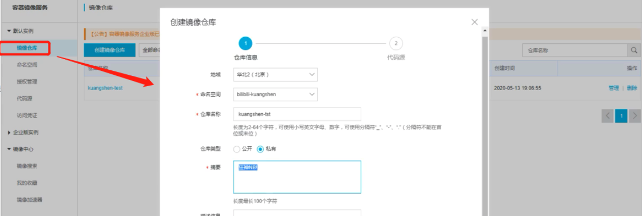Open the kuangshen-test repository link

(x=105, y=88)
